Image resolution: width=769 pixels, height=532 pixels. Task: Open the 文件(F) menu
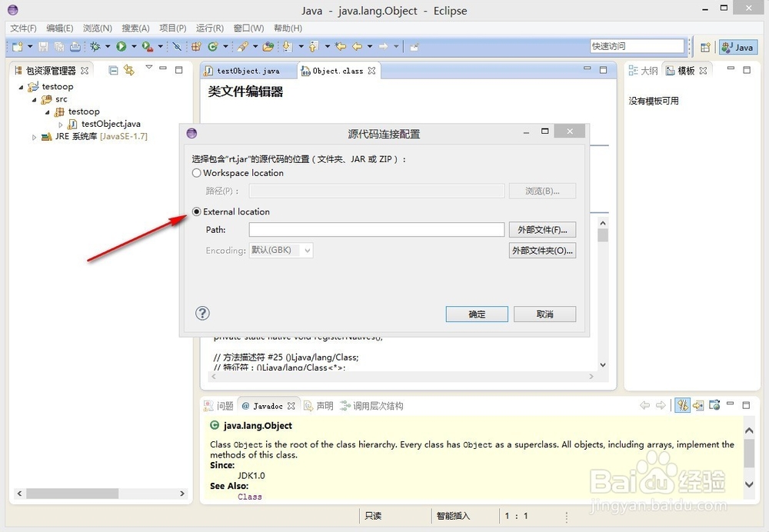click(23, 28)
